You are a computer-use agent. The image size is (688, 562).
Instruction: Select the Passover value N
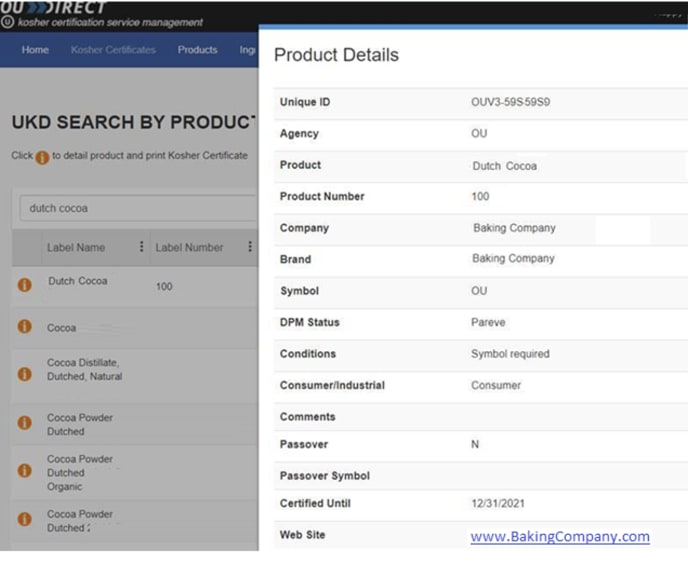point(475,444)
